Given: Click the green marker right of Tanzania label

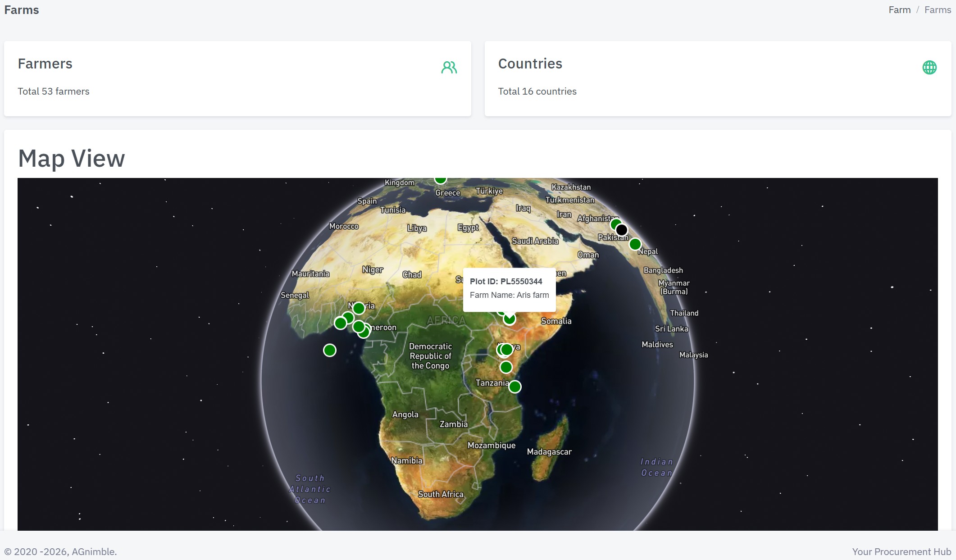Looking at the screenshot, I should [515, 387].
